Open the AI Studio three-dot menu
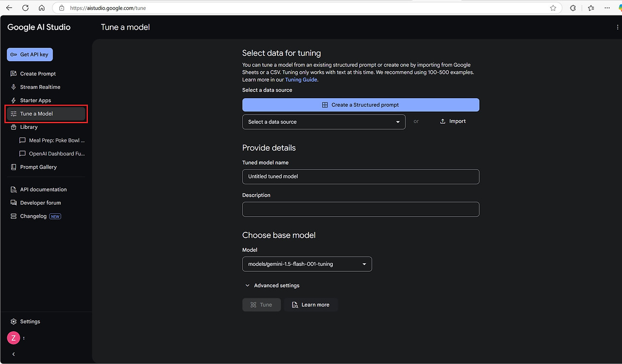622x364 pixels. (x=617, y=27)
